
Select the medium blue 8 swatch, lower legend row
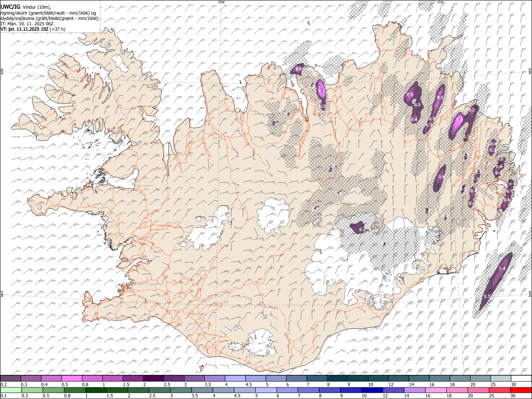[x=330, y=390]
